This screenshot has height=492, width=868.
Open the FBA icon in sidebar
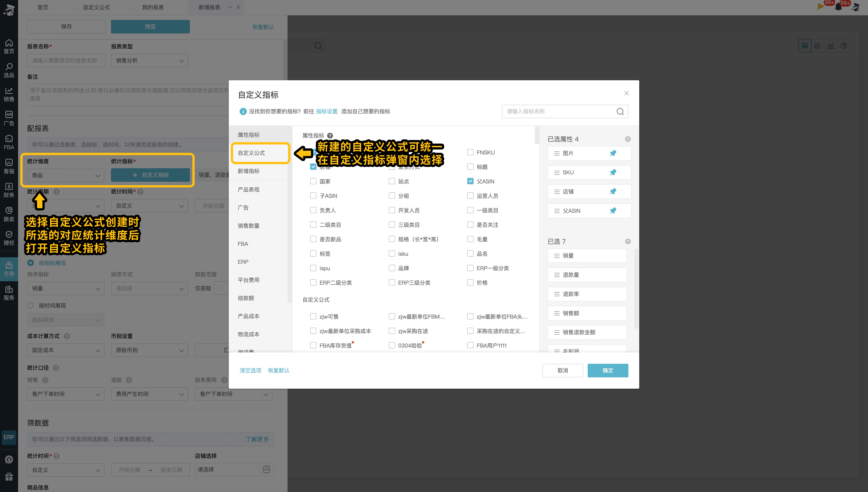[9, 139]
